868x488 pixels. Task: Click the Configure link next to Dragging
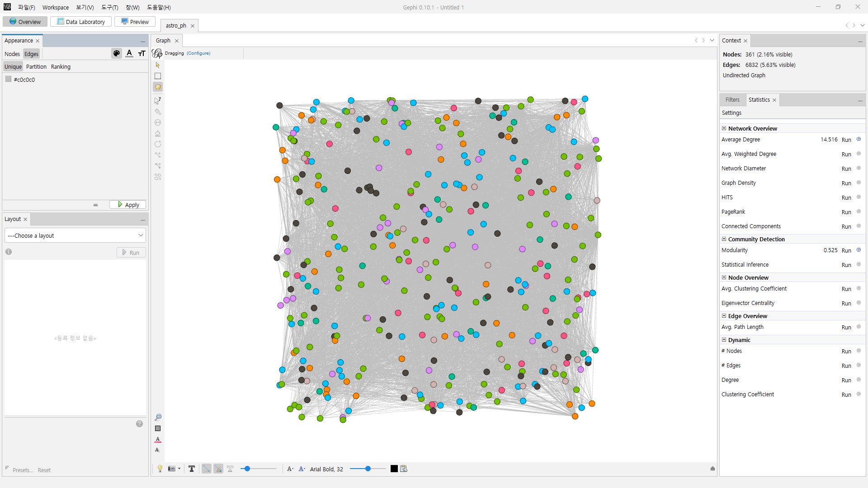[x=198, y=53]
